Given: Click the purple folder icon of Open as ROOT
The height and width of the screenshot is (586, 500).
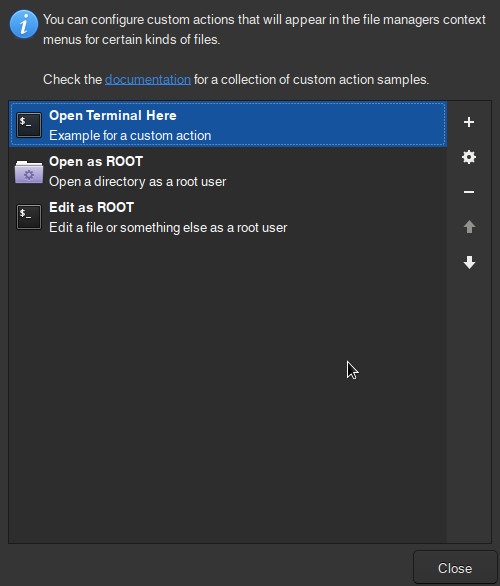Looking at the screenshot, I should click(29, 172).
